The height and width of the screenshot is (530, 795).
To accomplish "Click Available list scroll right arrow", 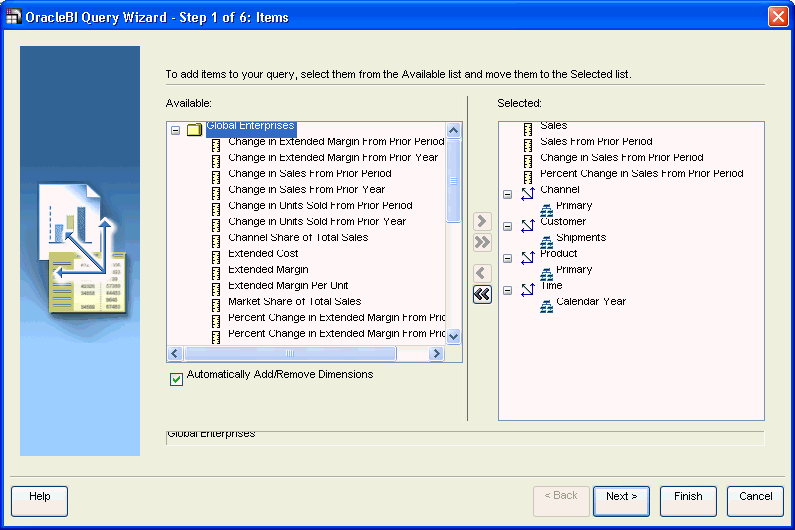I will 436,354.
